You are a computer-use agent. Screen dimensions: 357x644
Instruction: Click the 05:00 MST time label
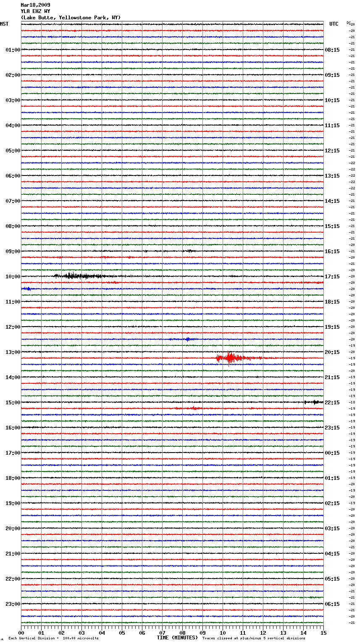tap(13, 151)
